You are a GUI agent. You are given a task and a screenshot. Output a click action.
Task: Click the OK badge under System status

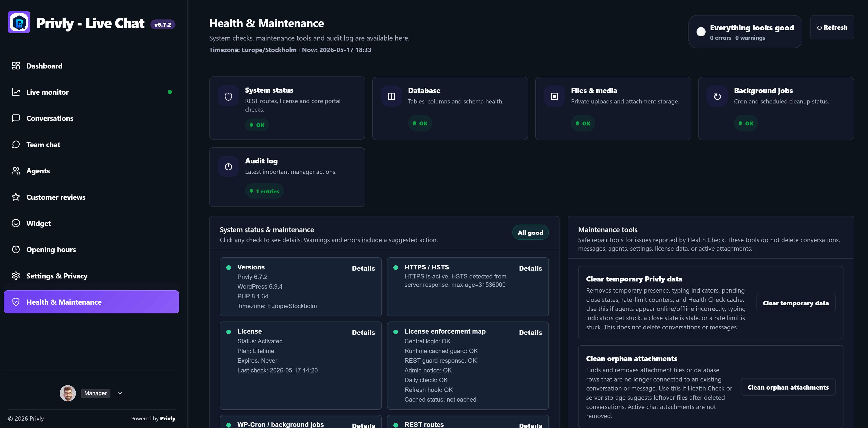point(257,125)
